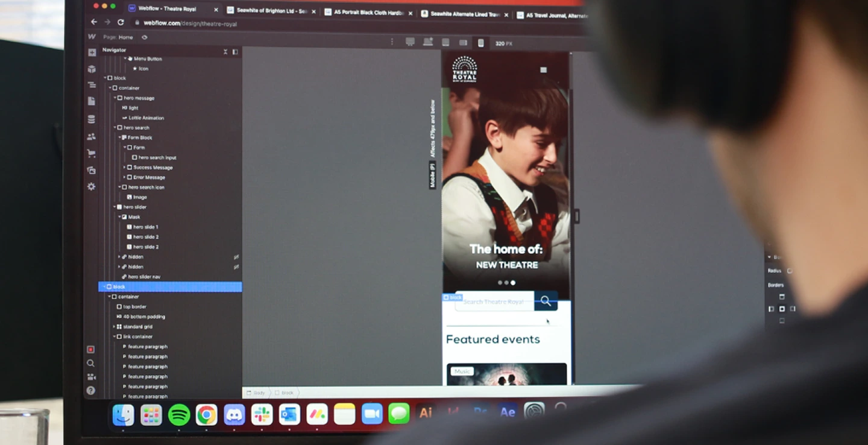The height and width of the screenshot is (445, 868).
Task: Click hamburger menu in the site preview
Action: [544, 70]
